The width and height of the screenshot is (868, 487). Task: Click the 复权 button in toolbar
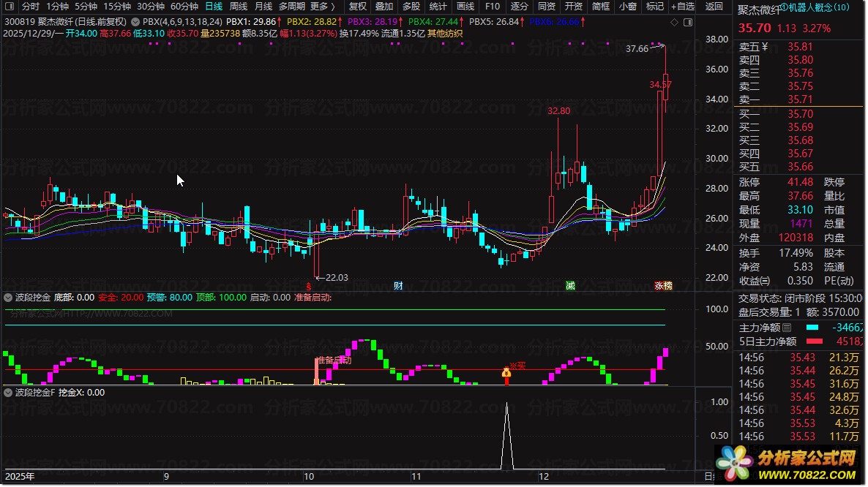[357, 7]
